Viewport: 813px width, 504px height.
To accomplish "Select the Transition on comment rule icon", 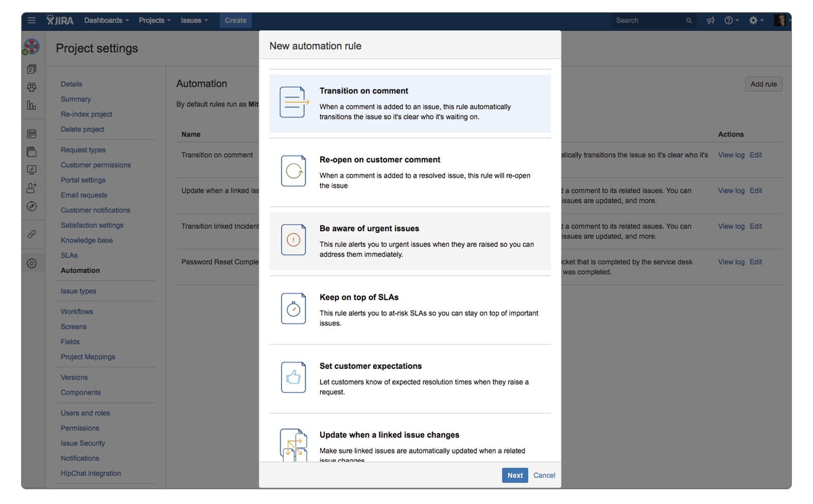I will click(x=294, y=102).
